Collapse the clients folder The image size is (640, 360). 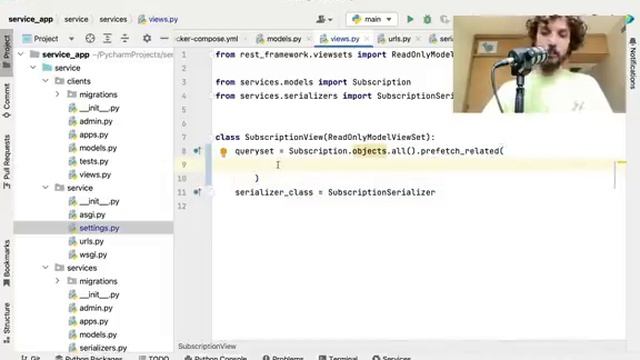click(45, 81)
